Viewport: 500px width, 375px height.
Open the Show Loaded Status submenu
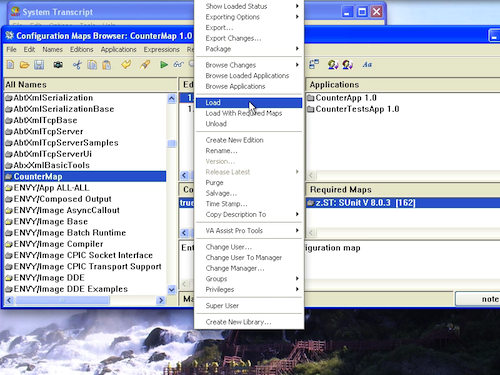pos(249,6)
